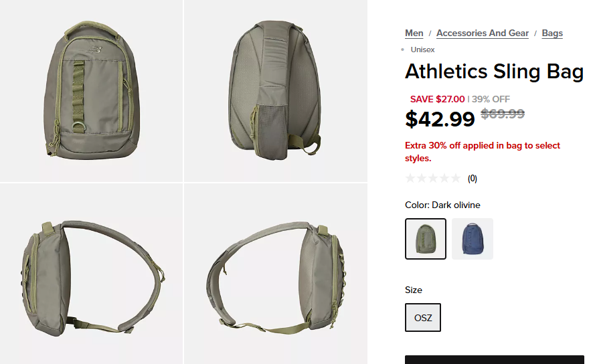Click the first rating star
Image resolution: width=591 pixels, height=364 pixels.
coord(410,178)
